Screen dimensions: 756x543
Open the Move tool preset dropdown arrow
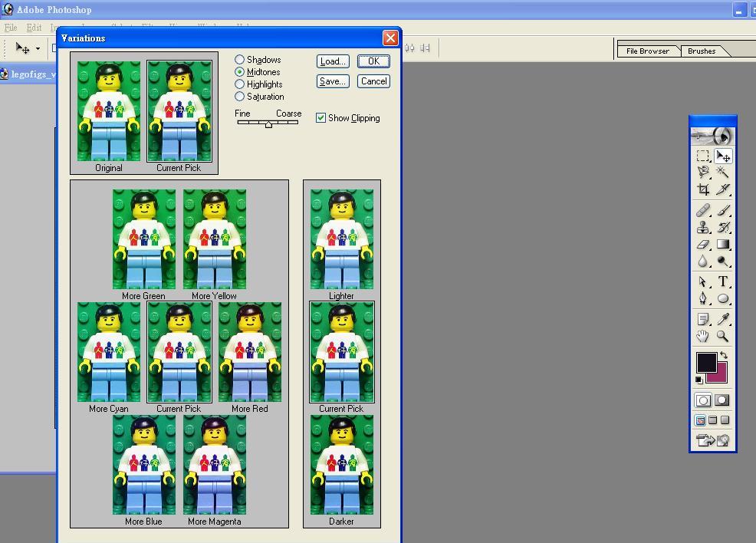(38, 48)
